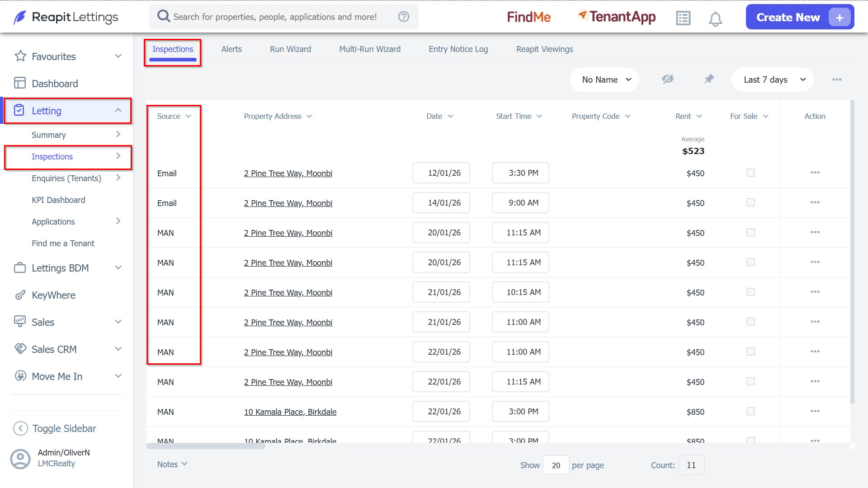
Task: Click the Create New button
Action: tap(800, 17)
